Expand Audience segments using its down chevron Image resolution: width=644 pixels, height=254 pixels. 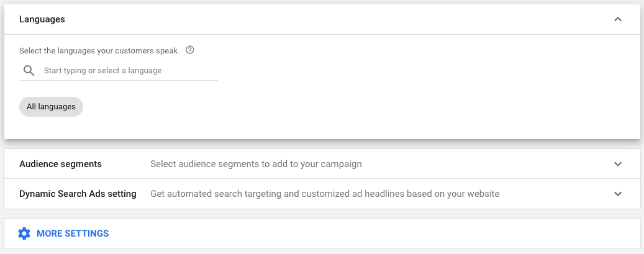pos(618,164)
